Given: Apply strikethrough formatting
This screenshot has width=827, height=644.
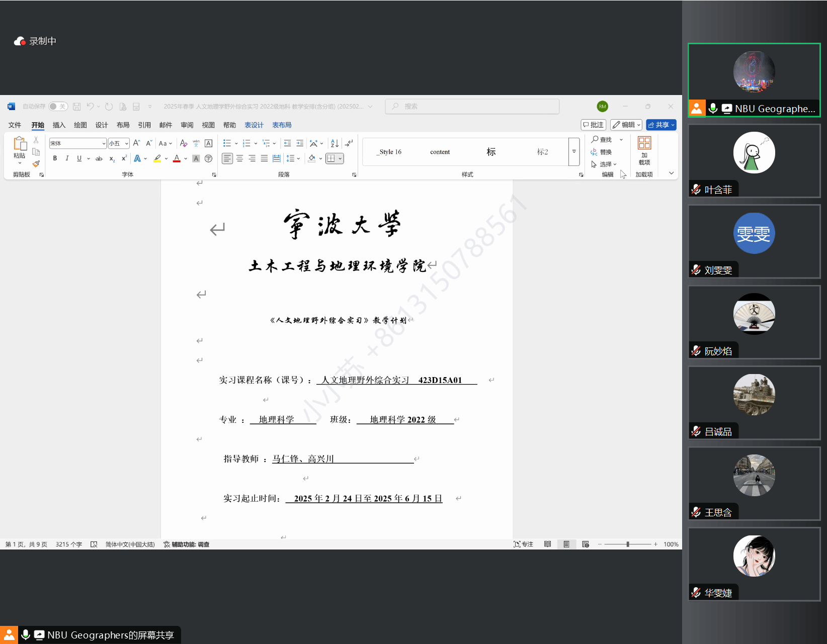Looking at the screenshot, I should (99, 158).
